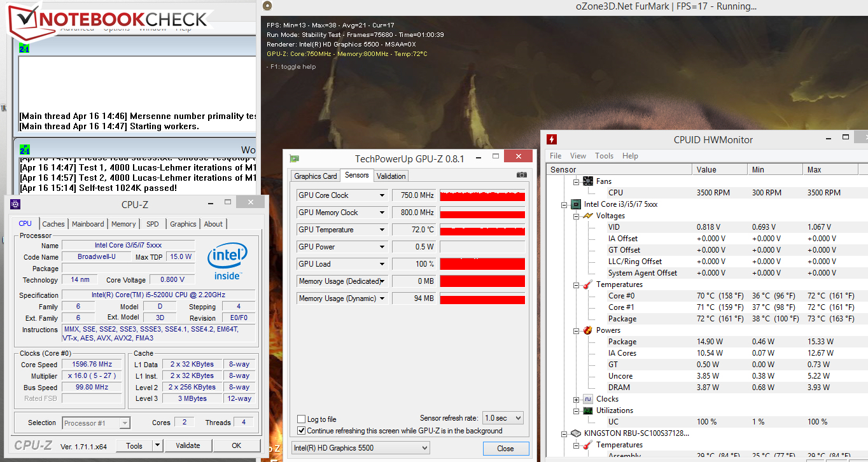Click the chip icon beside Intel Core i3/i5/i7 5xxx
Image resolution: width=868 pixels, height=462 pixels.
pos(577,204)
